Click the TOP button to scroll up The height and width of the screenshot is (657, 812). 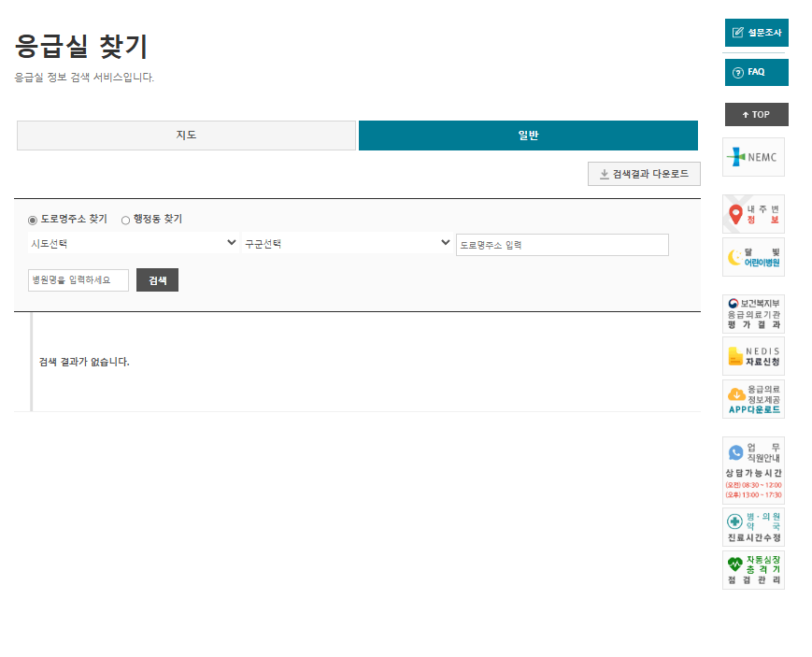click(755, 114)
